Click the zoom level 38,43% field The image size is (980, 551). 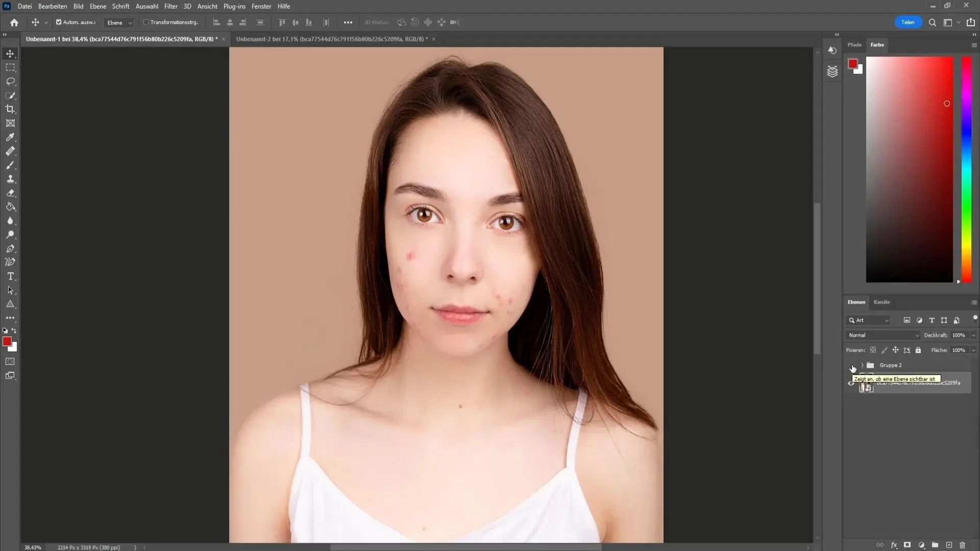tap(33, 547)
